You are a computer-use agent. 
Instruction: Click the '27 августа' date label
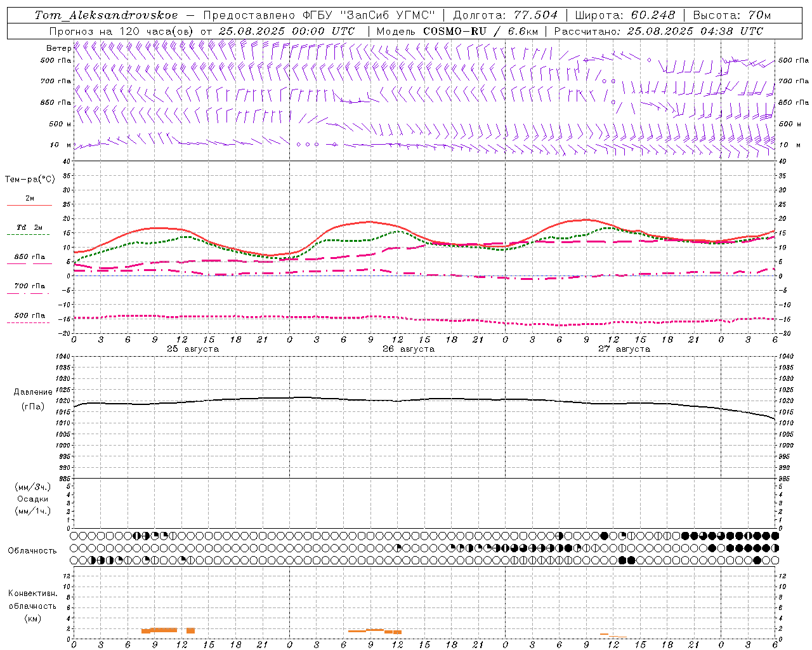point(624,349)
